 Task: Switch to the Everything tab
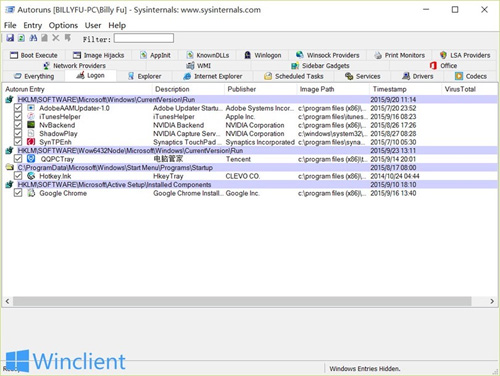[x=34, y=76]
